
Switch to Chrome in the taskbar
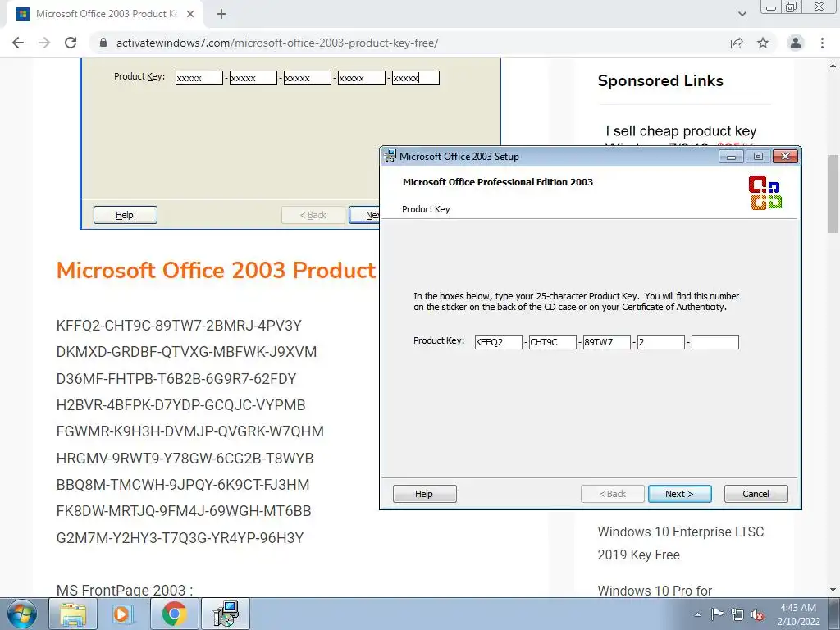pyautogui.click(x=174, y=614)
